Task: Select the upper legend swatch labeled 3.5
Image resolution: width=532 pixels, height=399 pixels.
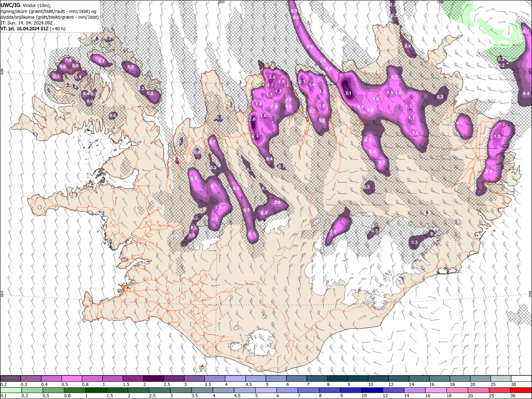Action: [215, 379]
